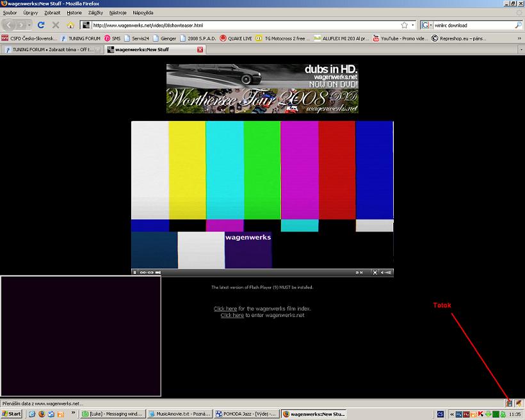Open the CSFD Česko-Slovensk... bookmark
This screenshot has height=420, width=525.
29,38
